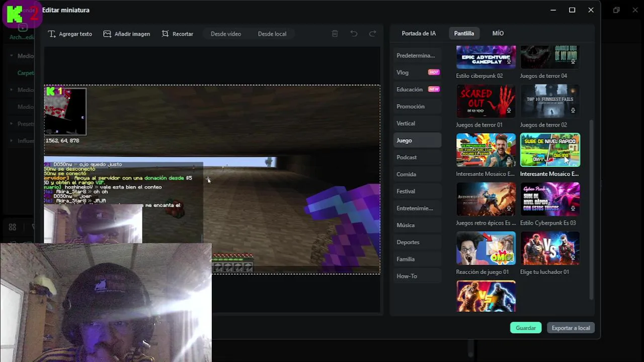
Task: Pick the Sube de nivel rápido mosaic template
Action: pos(550,150)
